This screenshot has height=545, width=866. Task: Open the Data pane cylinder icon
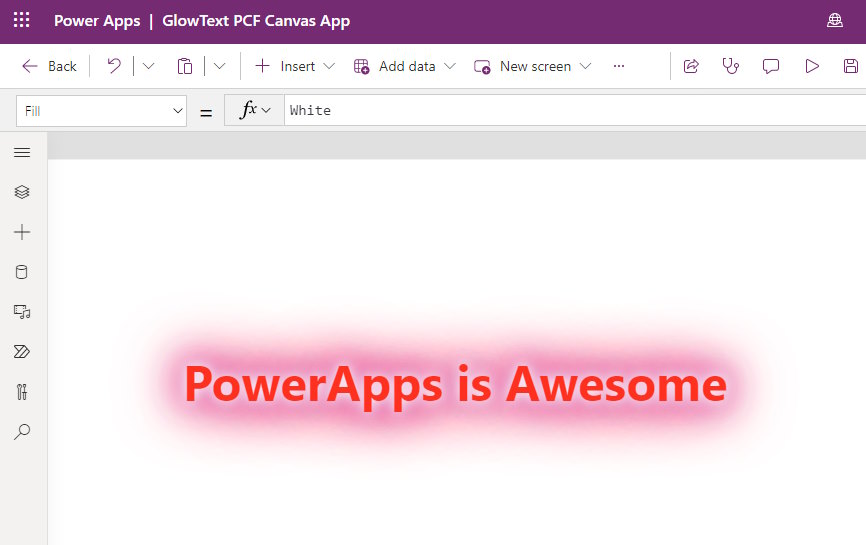click(22, 272)
